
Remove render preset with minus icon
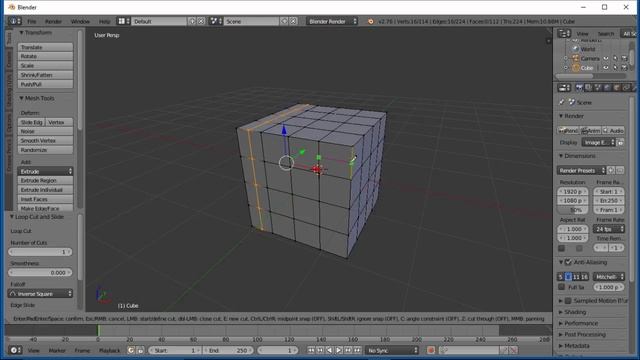[620, 170]
